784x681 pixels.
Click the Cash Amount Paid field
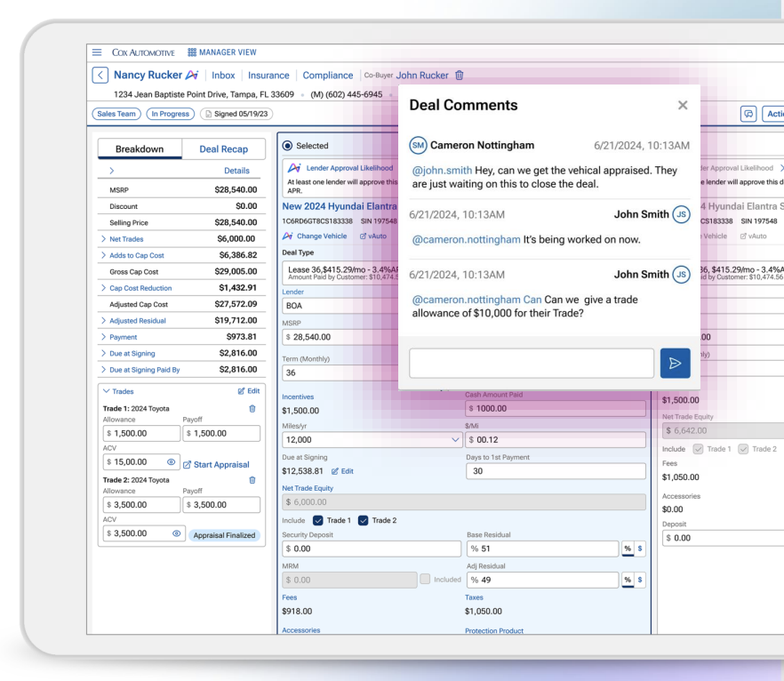click(556, 408)
